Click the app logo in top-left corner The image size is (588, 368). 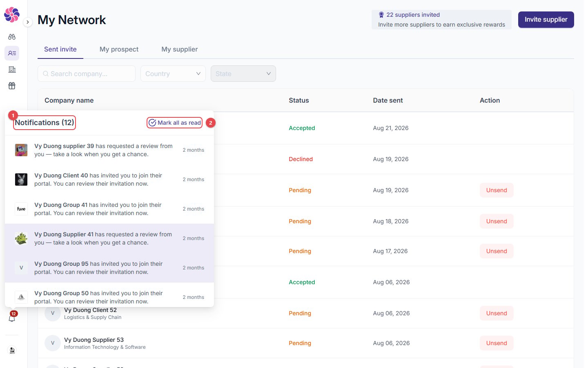tap(12, 15)
